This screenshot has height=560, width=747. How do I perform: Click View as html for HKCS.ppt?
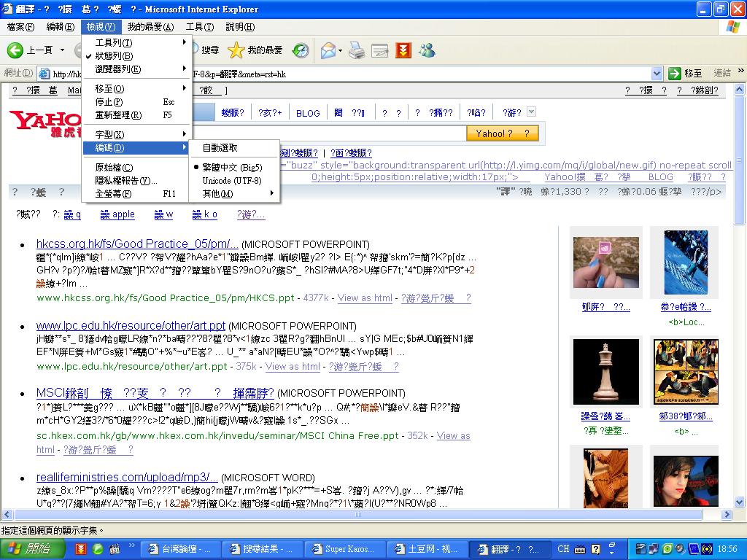pyautogui.click(x=365, y=298)
